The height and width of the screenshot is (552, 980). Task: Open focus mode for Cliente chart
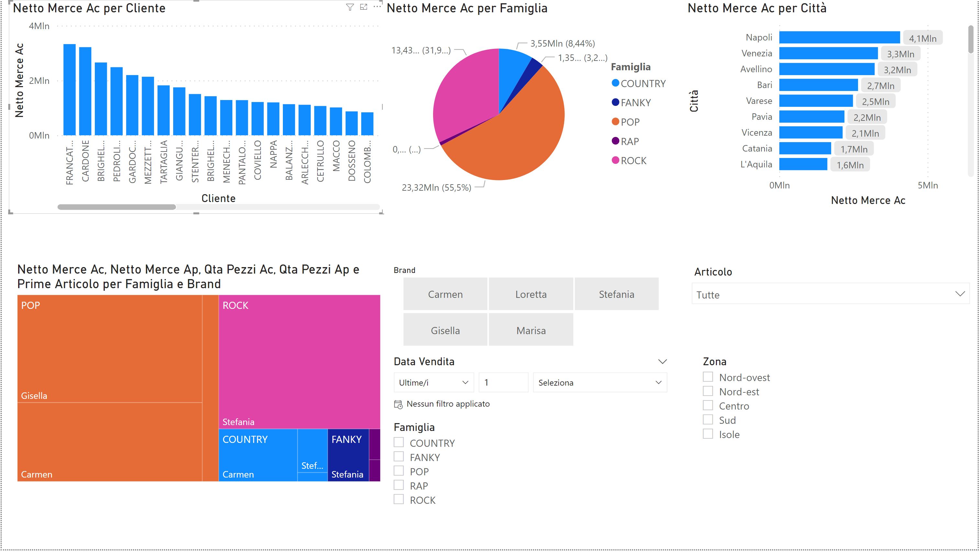click(x=364, y=7)
